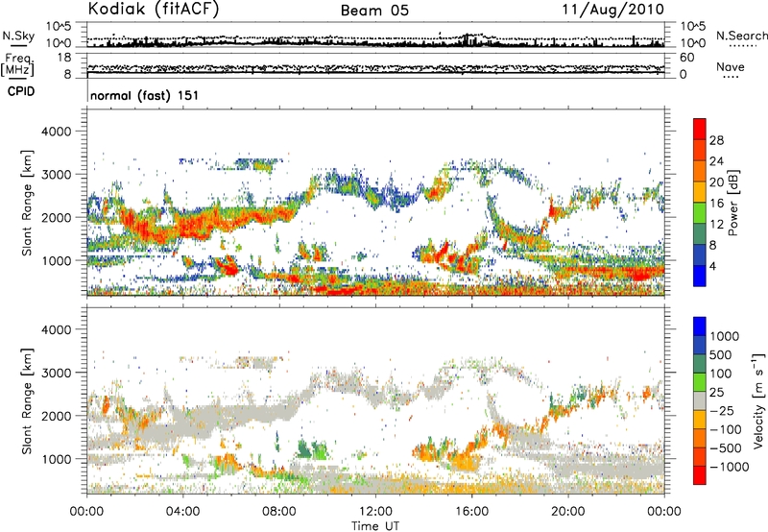The image size is (768, 532).
Task: Click the frequency trace in second panel
Action: pos(375,72)
